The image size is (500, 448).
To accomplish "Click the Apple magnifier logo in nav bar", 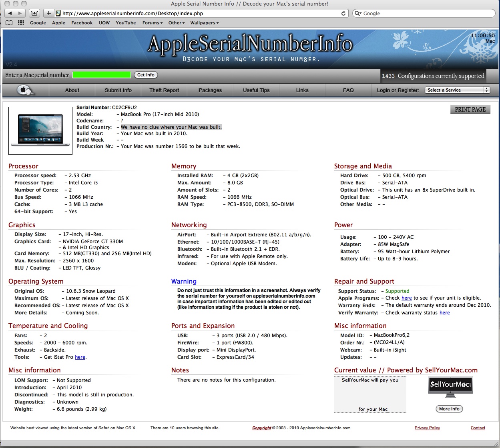I will 26,90.
